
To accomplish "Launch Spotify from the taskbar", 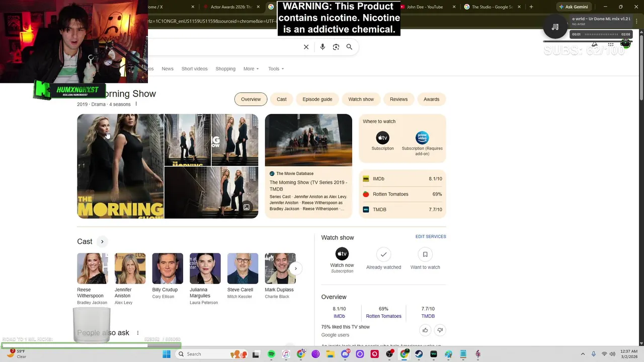I will tap(271, 354).
